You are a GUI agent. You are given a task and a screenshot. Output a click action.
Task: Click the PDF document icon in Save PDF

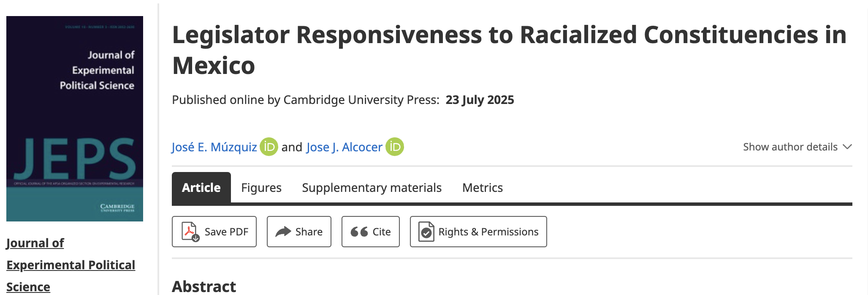[190, 232]
